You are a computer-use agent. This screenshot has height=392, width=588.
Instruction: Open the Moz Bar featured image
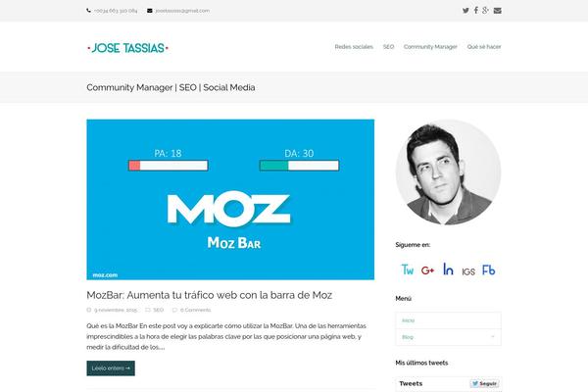(230, 200)
